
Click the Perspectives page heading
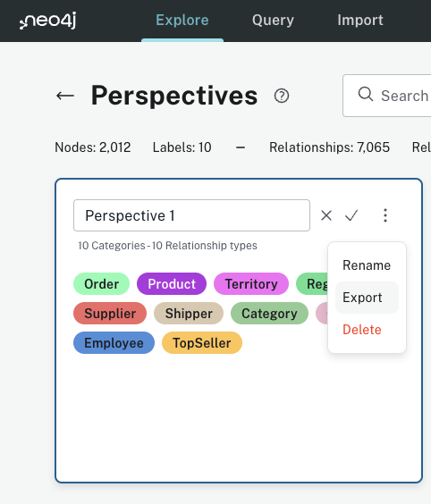click(174, 96)
